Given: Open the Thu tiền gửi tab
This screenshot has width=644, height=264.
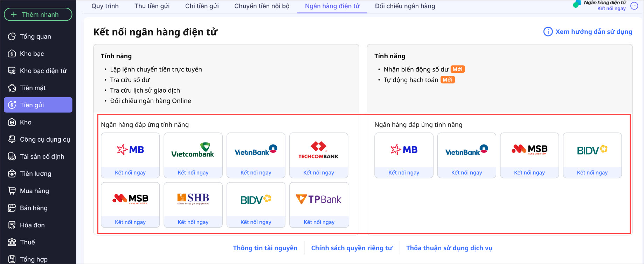Looking at the screenshot, I should [152, 6].
